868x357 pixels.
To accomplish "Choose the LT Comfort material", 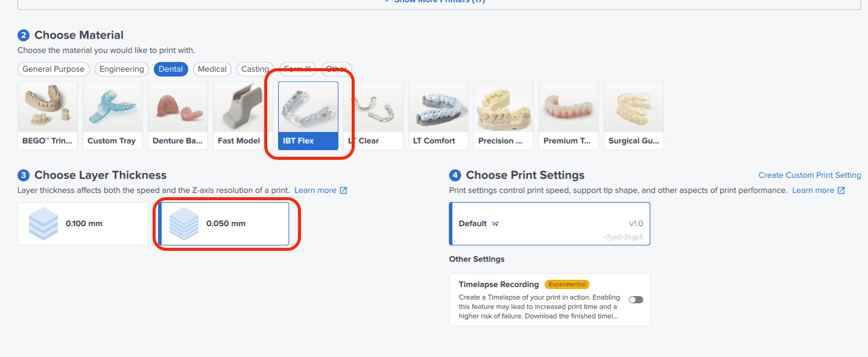I will (439, 115).
